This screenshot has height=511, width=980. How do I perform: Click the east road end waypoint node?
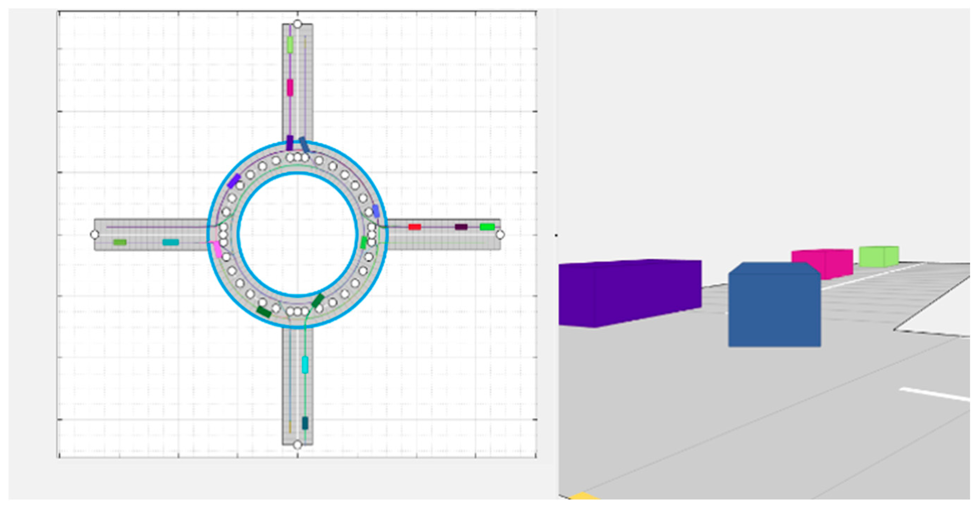(x=500, y=235)
